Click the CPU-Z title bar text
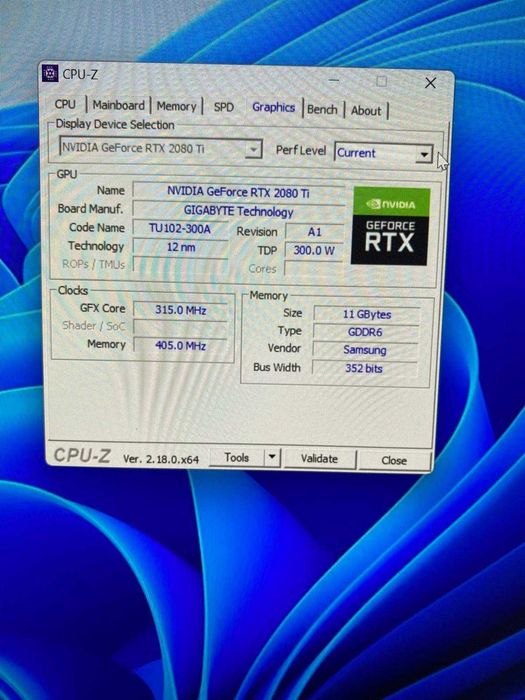This screenshot has height=700, width=525. (80, 75)
